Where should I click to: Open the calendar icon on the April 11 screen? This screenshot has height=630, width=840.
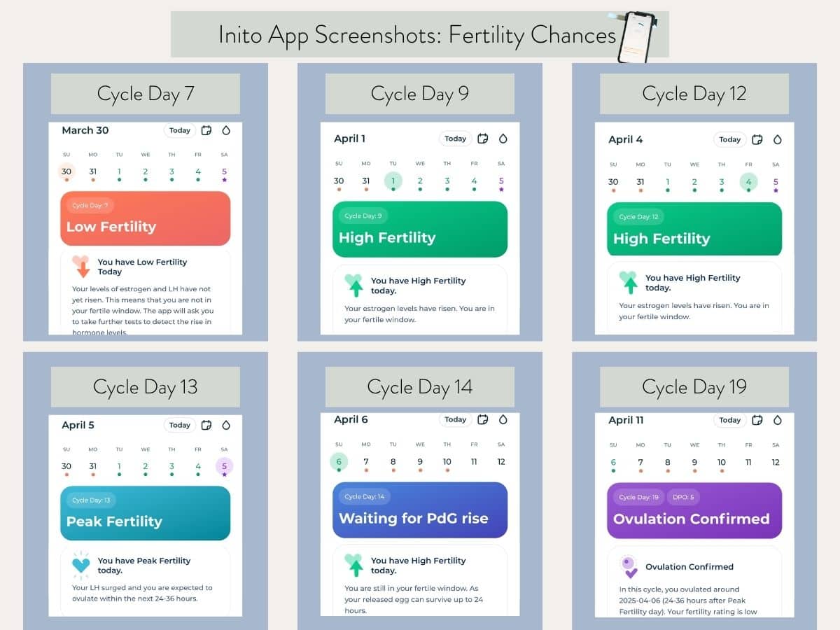point(757,420)
